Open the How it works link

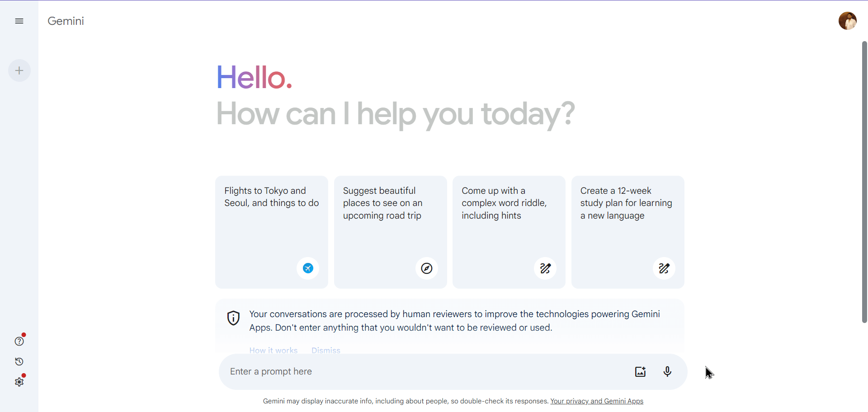pyautogui.click(x=274, y=350)
